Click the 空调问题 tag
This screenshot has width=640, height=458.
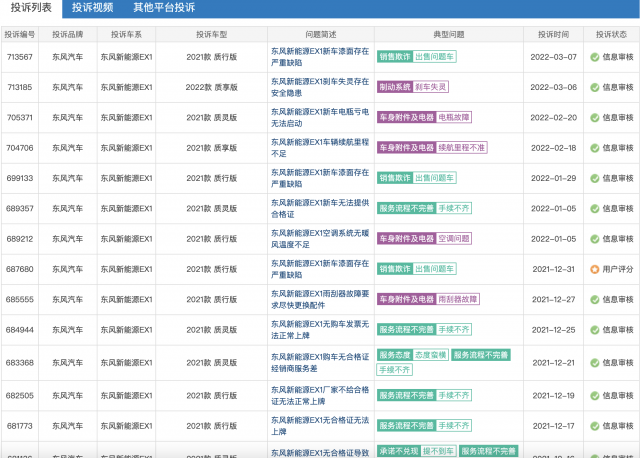click(x=454, y=239)
